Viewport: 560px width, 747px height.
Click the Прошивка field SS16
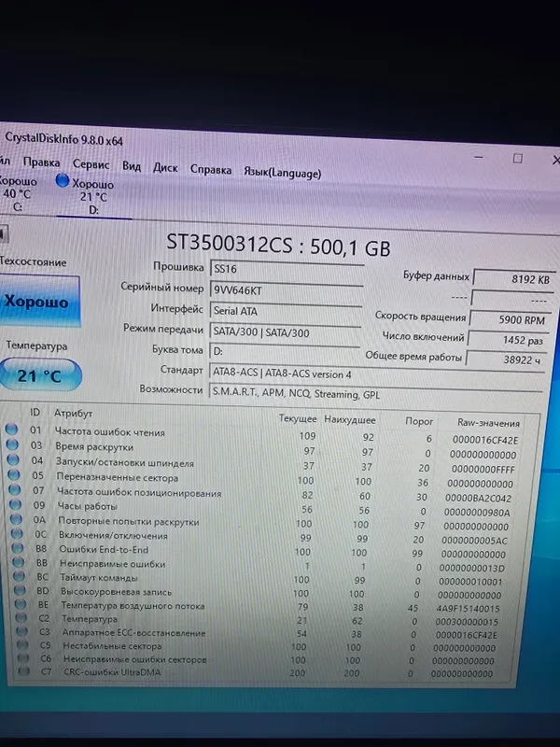coord(287,270)
